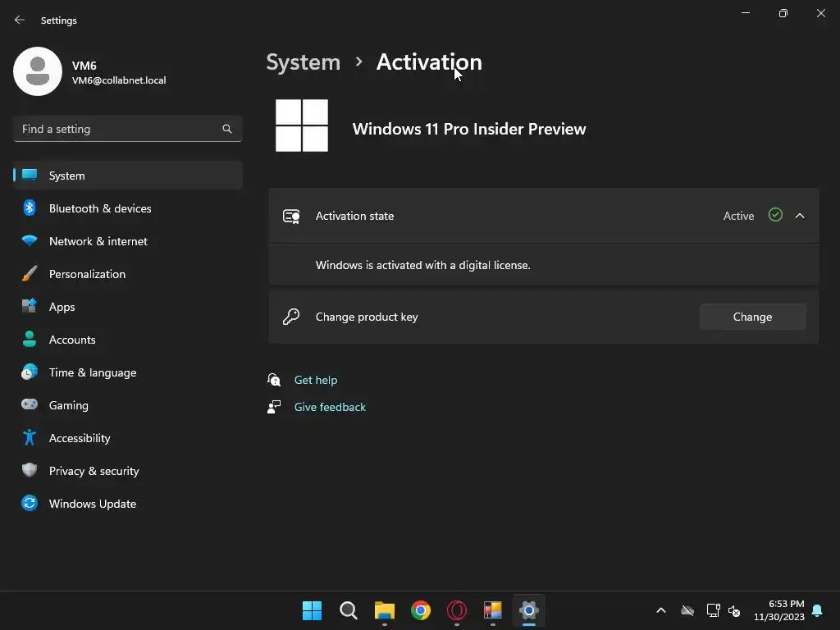Open Bluetooth & devices settings
The width and height of the screenshot is (840, 630).
[x=127, y=208]
